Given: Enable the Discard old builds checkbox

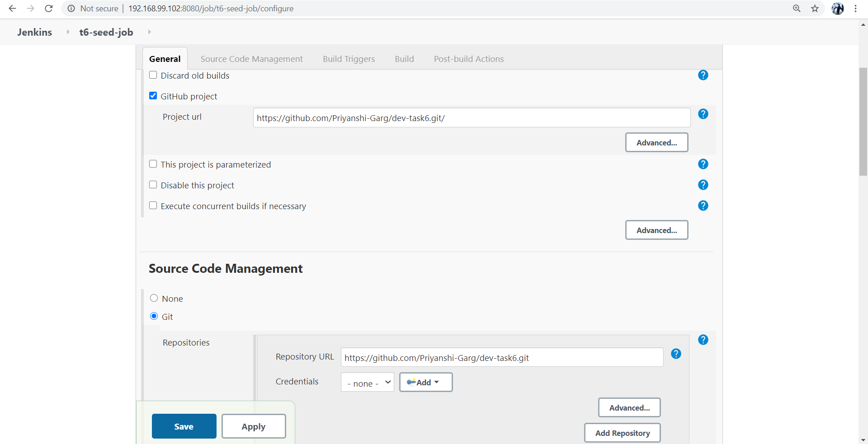Looking at the screenshot, I should click(153, 75).
